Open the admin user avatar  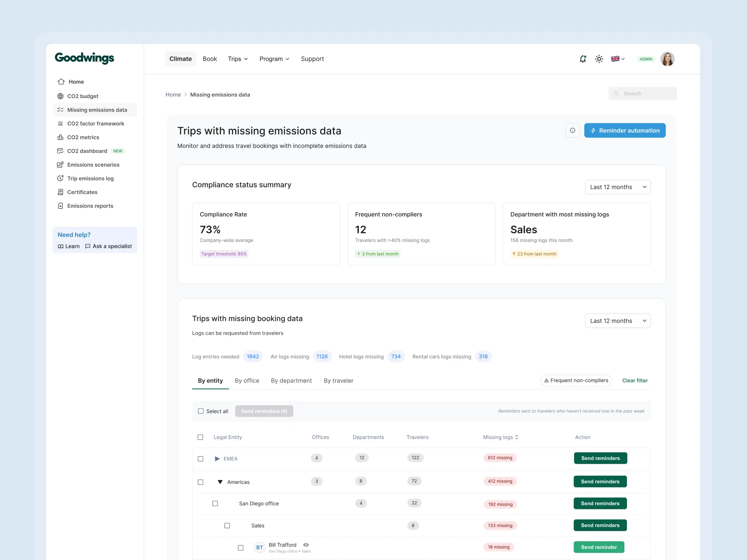pos(667,59)
